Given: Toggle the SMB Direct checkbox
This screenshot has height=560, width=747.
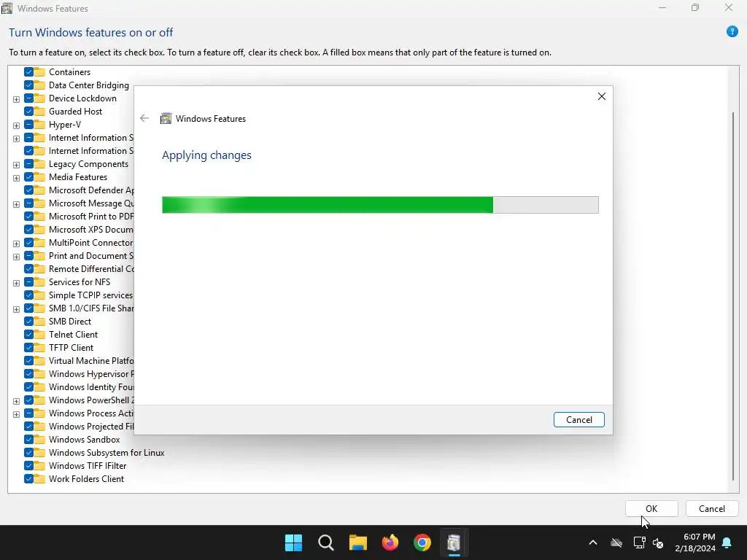Looking at the screenshot, I should 28,322.
